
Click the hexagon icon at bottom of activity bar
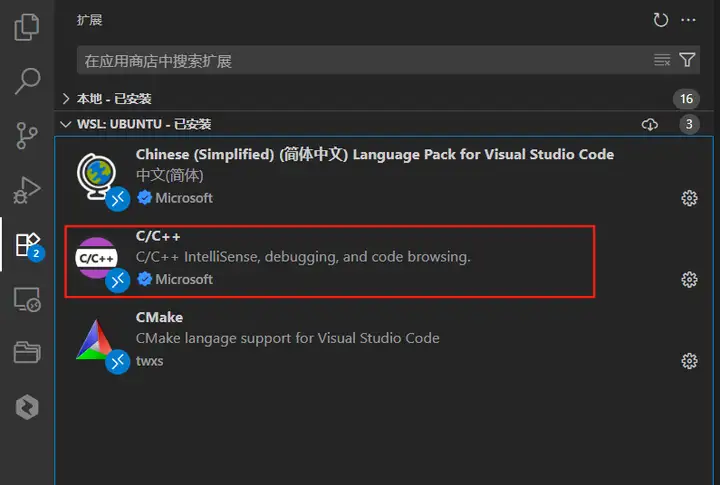coord(27,407)
